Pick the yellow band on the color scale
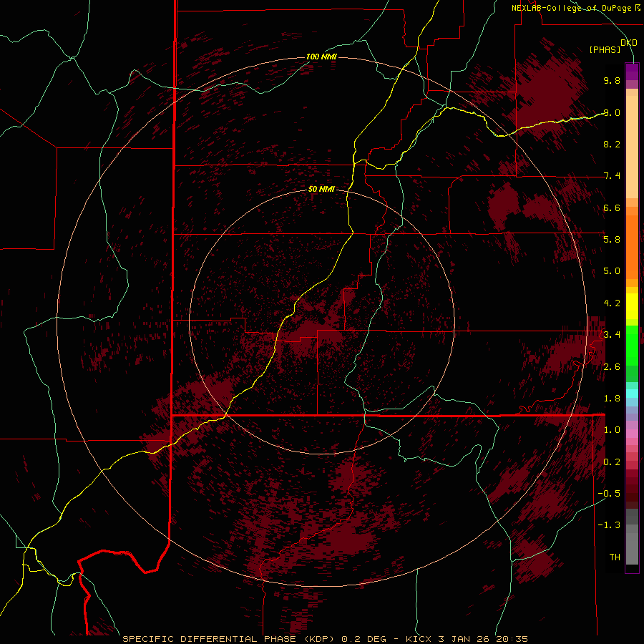 [x=632, y=306]
